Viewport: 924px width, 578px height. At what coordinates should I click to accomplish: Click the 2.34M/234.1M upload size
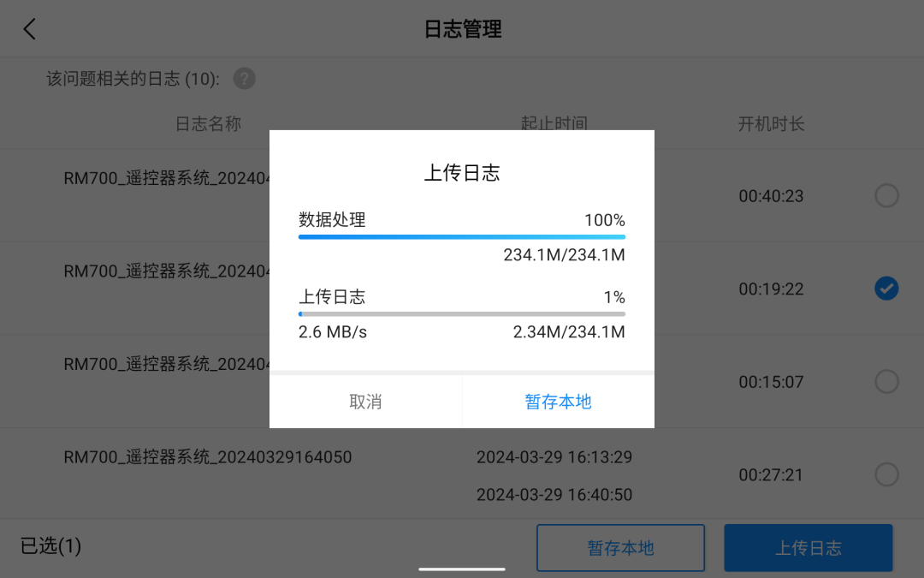569,332
